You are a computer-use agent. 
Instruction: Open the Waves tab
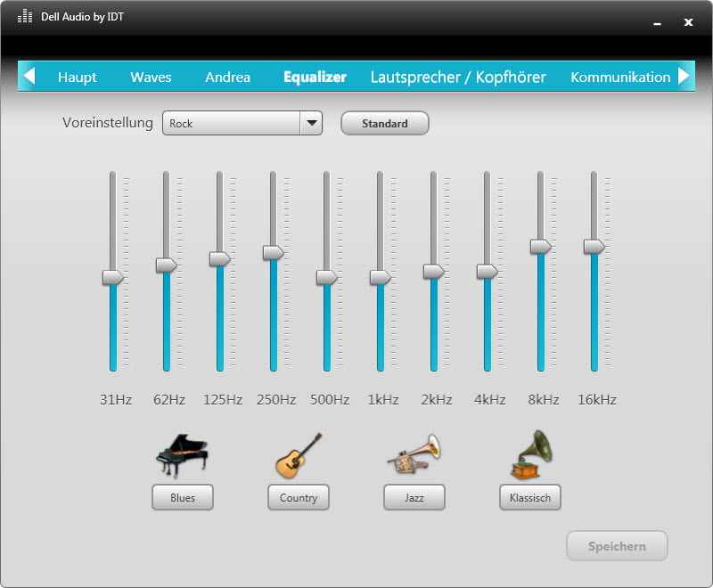(151, 77)
